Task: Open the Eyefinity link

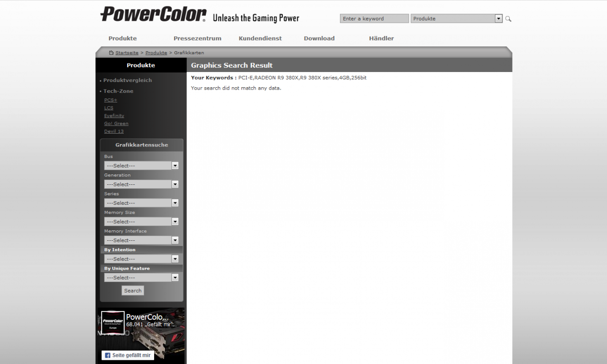Action: [x=114, y=116]
